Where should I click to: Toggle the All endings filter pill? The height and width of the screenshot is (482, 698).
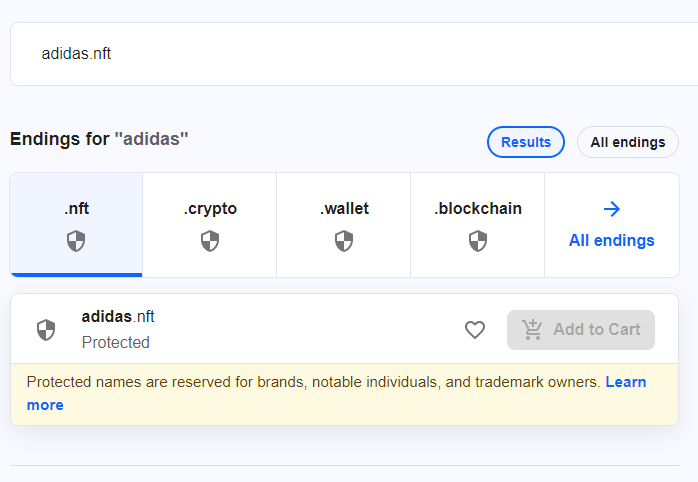pyautogui.click(x=627, y=142)
